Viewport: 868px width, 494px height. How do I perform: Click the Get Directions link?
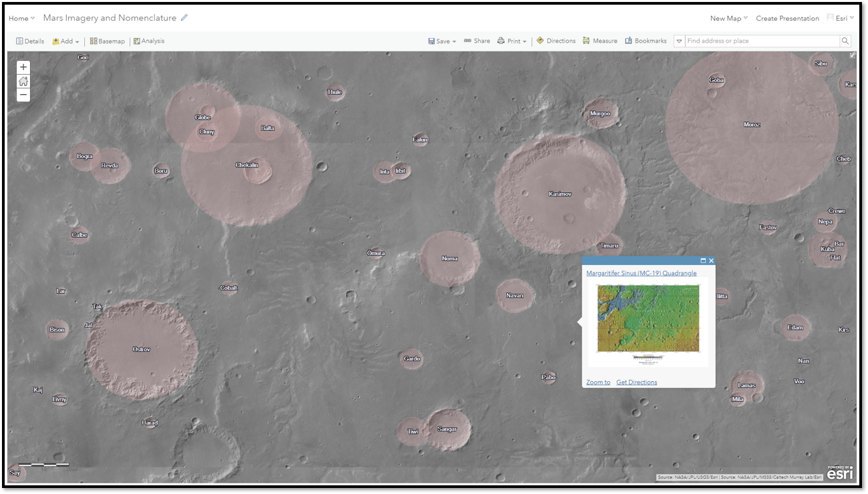636,382
